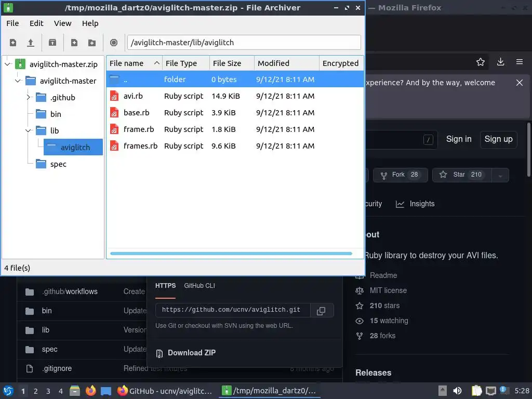Click the green zip icon of aviglitch-master.zip
The height and width of the screenshot is (399, 532).
pyautogui.click(x=20, y=64)
